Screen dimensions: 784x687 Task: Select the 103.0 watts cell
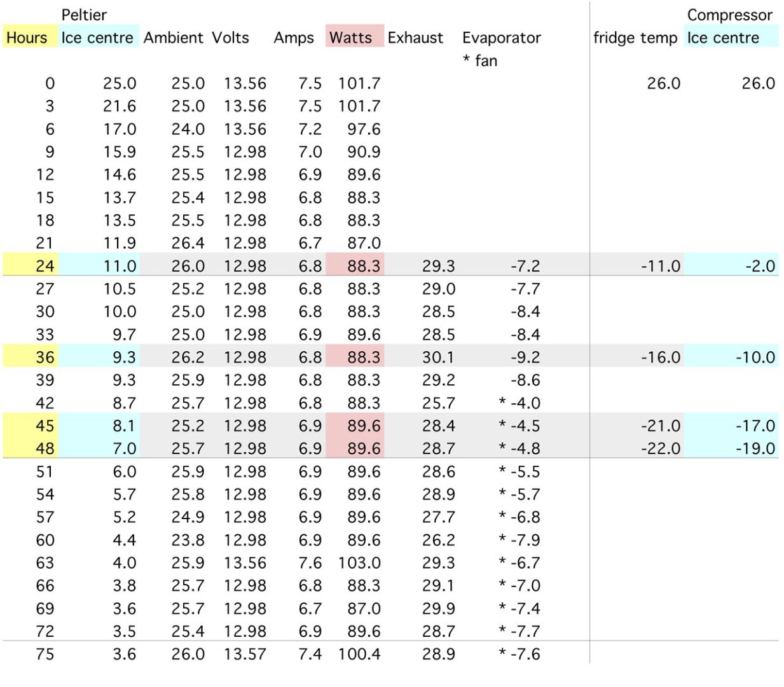click(359, 563)
